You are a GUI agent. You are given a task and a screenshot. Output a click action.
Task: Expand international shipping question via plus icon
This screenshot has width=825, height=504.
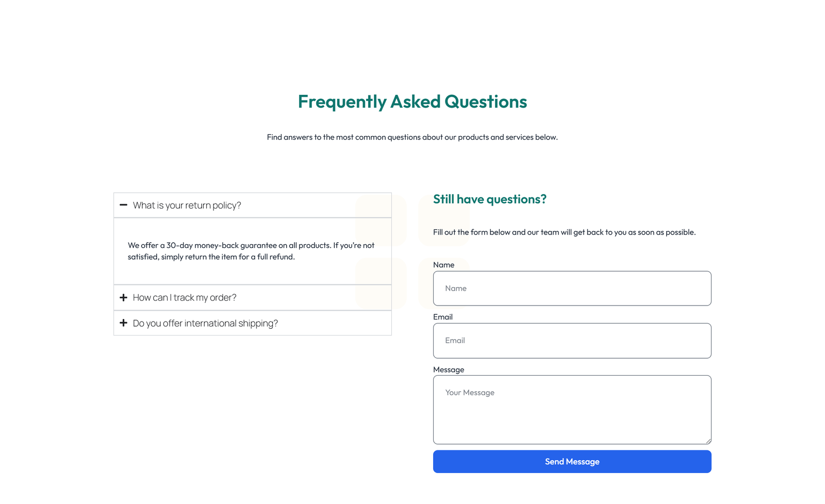[124, 323]
